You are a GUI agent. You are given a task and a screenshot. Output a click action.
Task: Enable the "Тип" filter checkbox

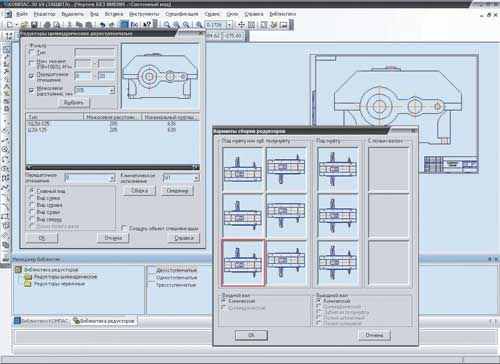click(x=32, y=52)
